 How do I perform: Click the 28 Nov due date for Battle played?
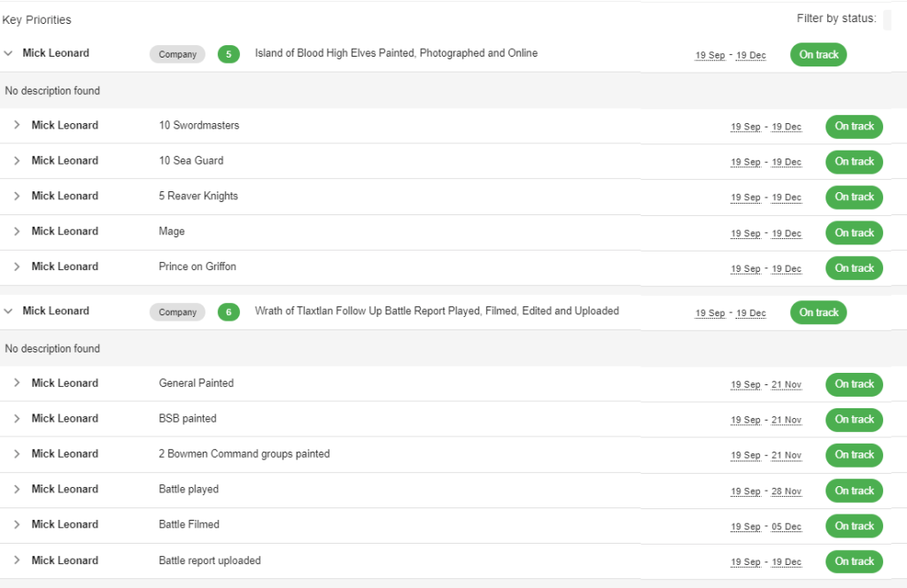pyautogui.click(x=786, y=491)
